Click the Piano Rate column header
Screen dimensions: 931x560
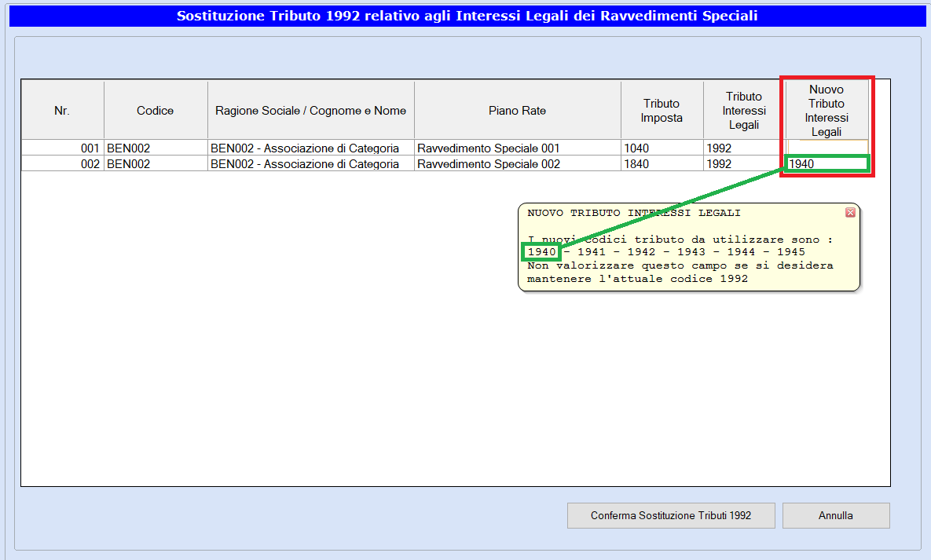click(517, 111)
